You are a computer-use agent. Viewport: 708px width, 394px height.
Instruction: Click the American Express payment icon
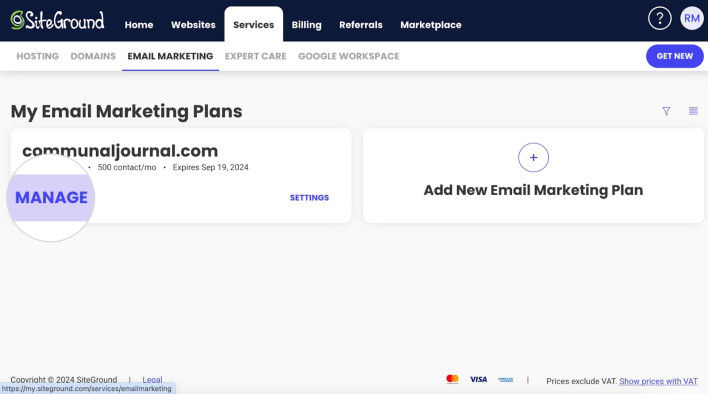coord(505,380)
